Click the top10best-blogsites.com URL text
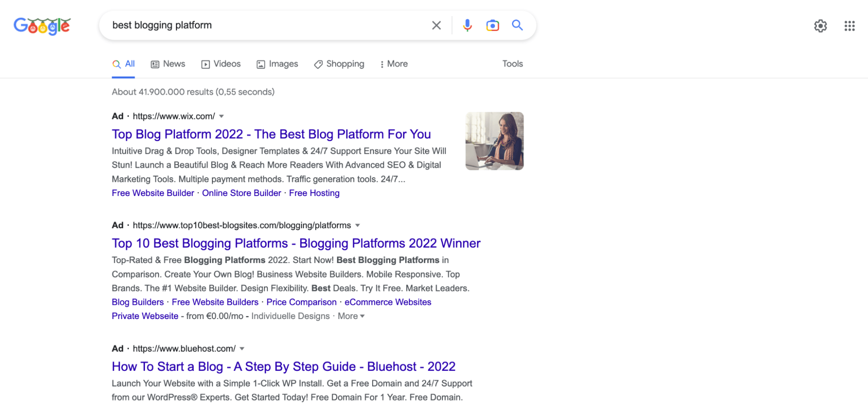 [x=242, y=226]
